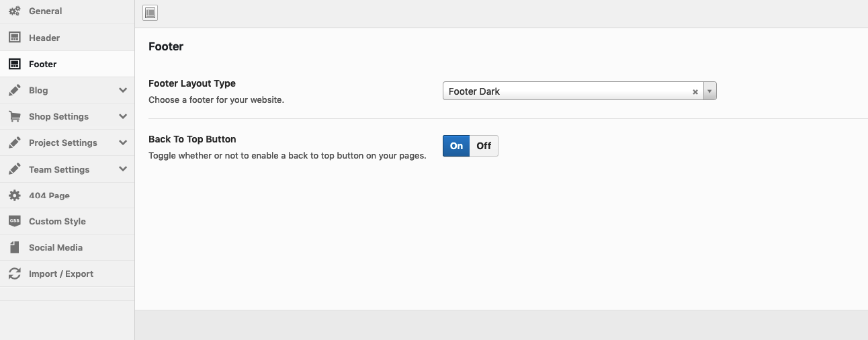Click the 404 Page gear icon

[14, 196]
